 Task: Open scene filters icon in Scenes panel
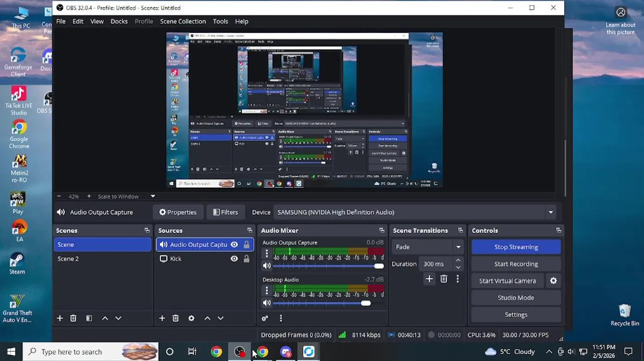[x=89, y=318]
